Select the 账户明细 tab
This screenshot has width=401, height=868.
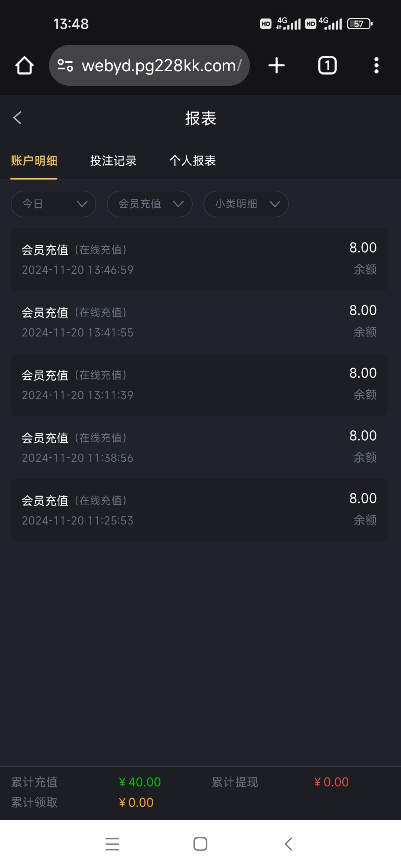click(x=34, y=161)
